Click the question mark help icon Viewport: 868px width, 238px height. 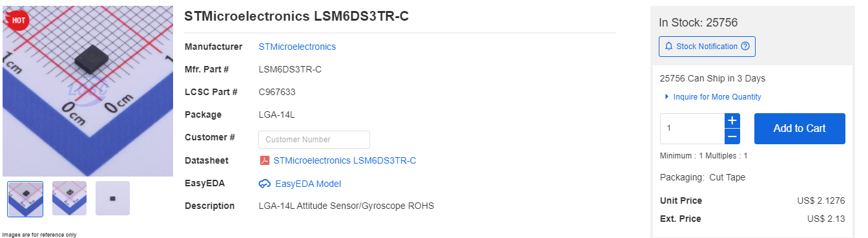745,47
